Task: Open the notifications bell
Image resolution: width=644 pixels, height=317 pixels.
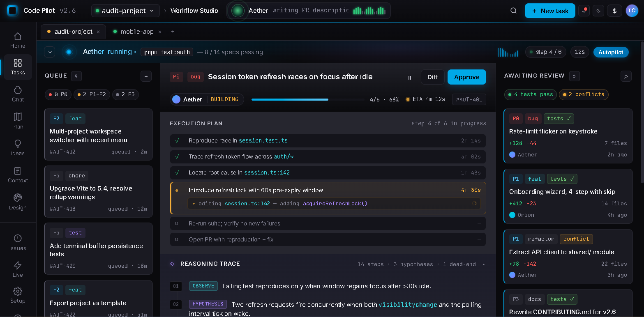Action: [584, 11]
